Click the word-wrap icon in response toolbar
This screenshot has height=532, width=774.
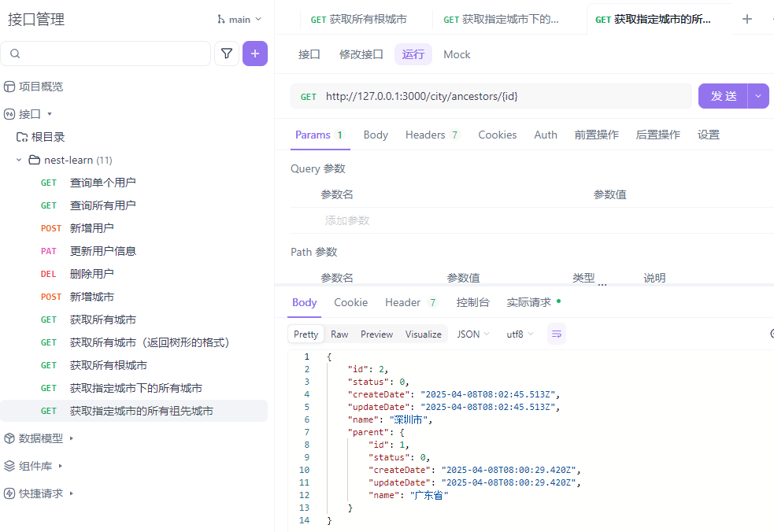point(557,334)
